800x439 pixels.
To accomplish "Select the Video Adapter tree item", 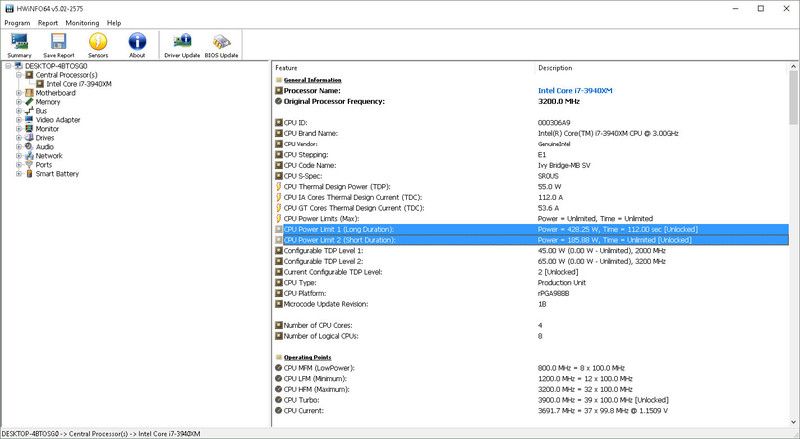I will 58,120.
